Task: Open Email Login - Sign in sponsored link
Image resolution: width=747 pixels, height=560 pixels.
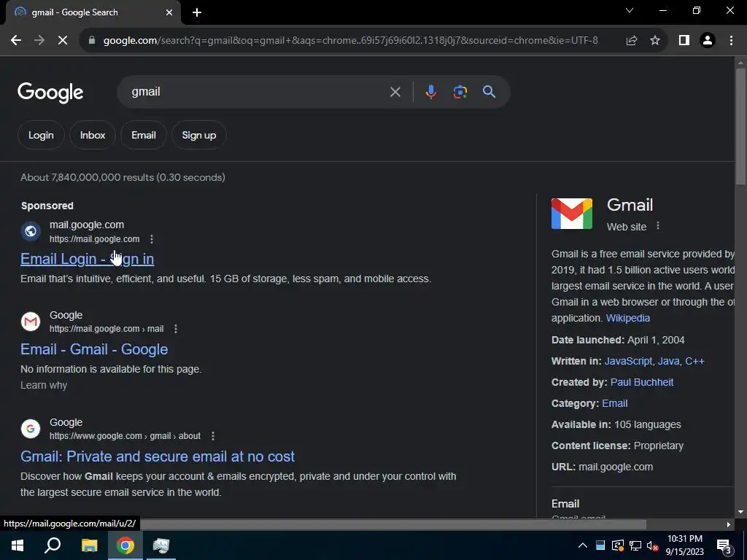Action: 88,259
